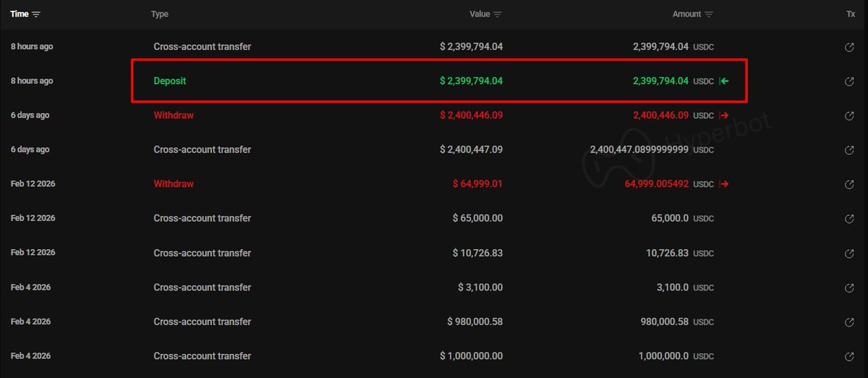Click the green deposit arrow icon

click(x=724, y=81)
